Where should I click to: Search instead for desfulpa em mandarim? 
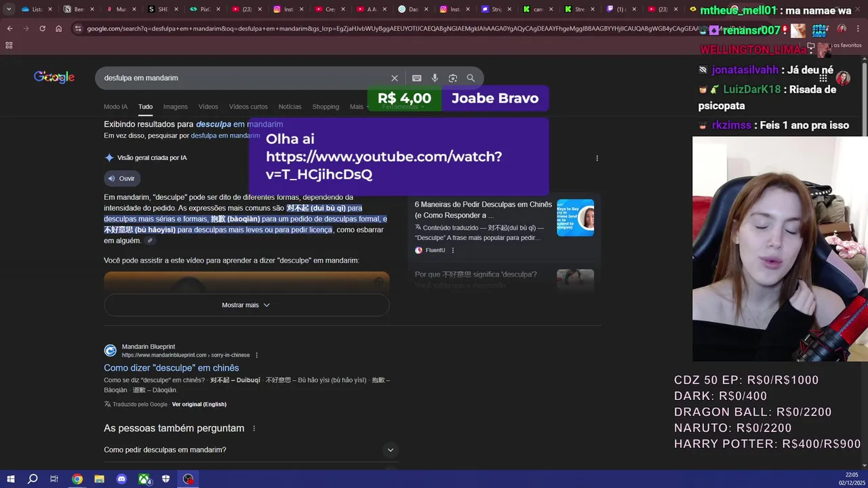pos(225,136)
